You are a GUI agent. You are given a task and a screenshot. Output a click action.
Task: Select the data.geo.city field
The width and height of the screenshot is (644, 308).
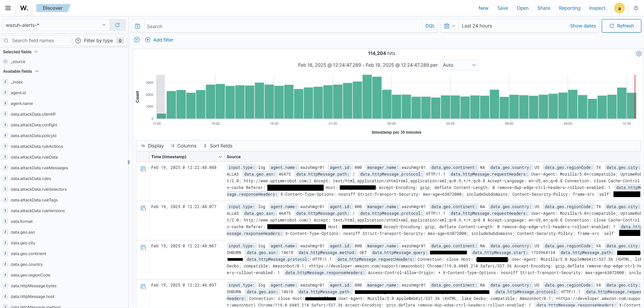(x=23, y=243)
